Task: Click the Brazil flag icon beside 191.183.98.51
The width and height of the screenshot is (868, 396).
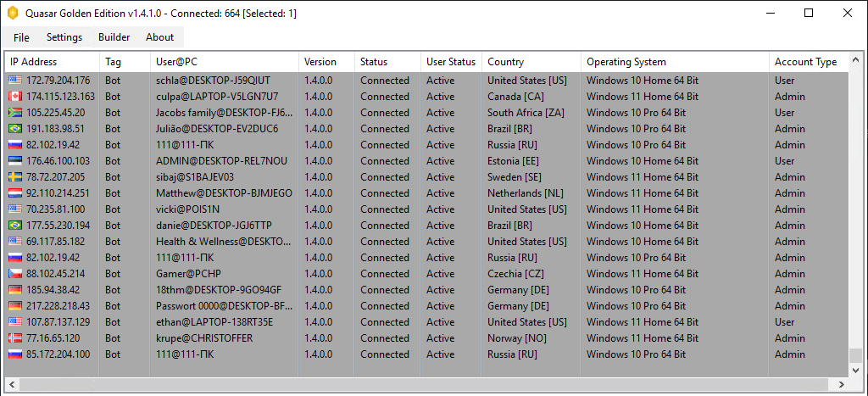Action: click(x=15, y=129)
